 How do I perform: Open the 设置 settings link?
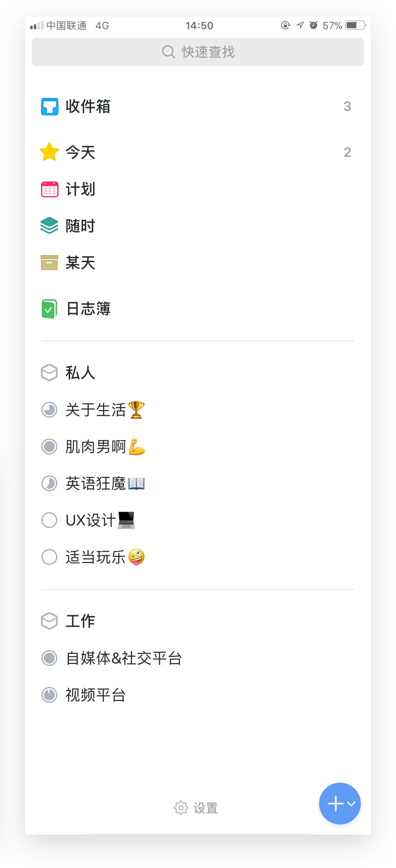pos(205,808)
